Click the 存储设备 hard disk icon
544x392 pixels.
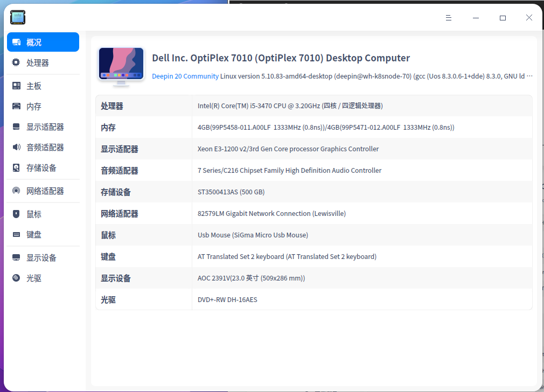[x=16, y=167]
